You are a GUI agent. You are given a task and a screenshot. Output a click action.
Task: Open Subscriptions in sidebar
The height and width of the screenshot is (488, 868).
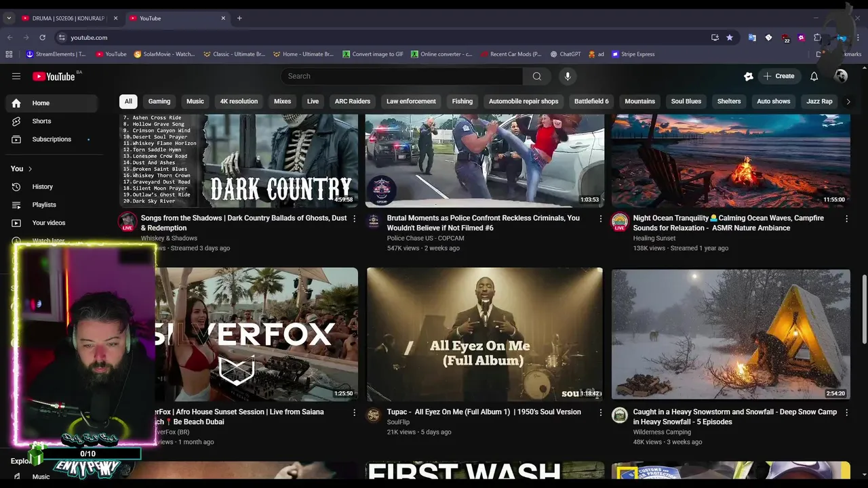pos(52,140)
